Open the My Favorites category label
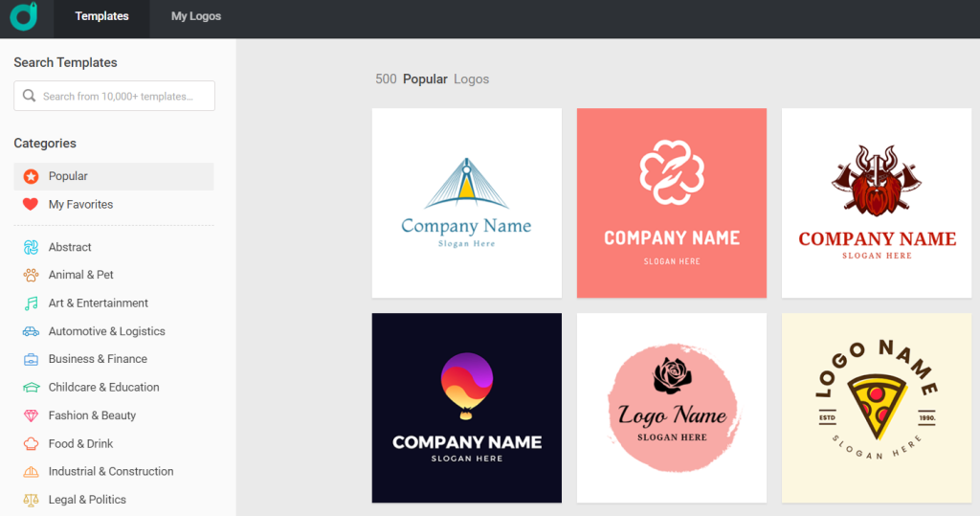 pos(80,205)
